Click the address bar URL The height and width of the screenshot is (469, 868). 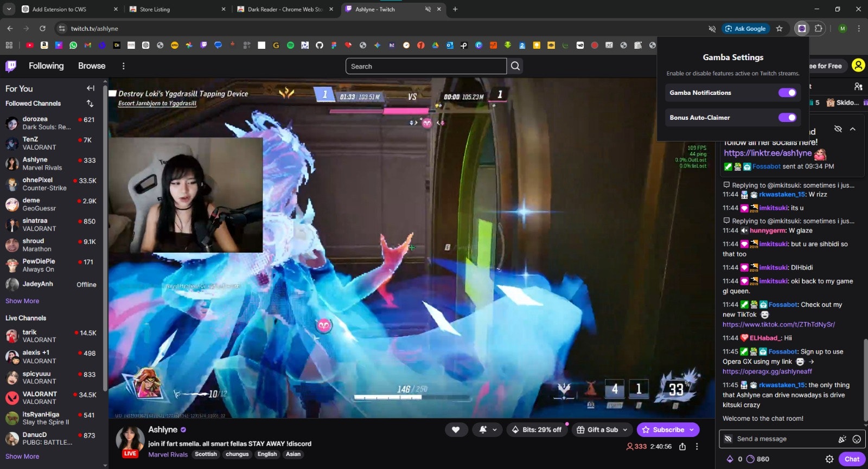click(x=94, y=29)
